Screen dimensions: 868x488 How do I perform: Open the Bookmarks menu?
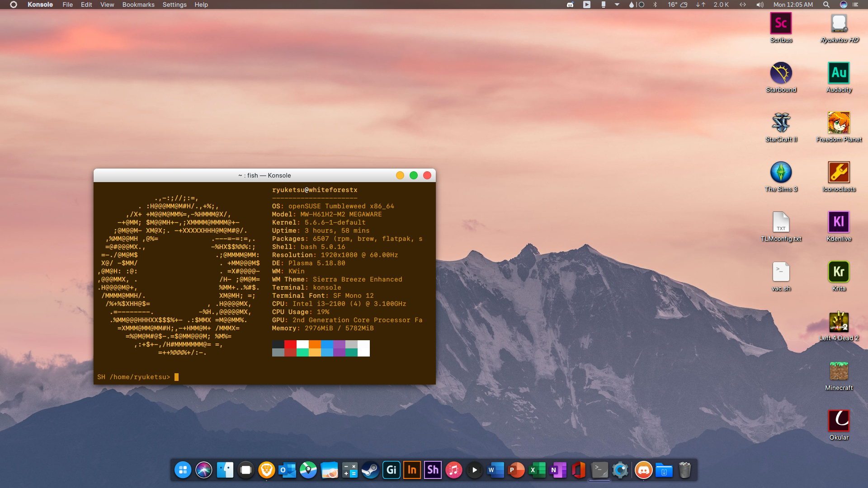click(x=138, y=5)
